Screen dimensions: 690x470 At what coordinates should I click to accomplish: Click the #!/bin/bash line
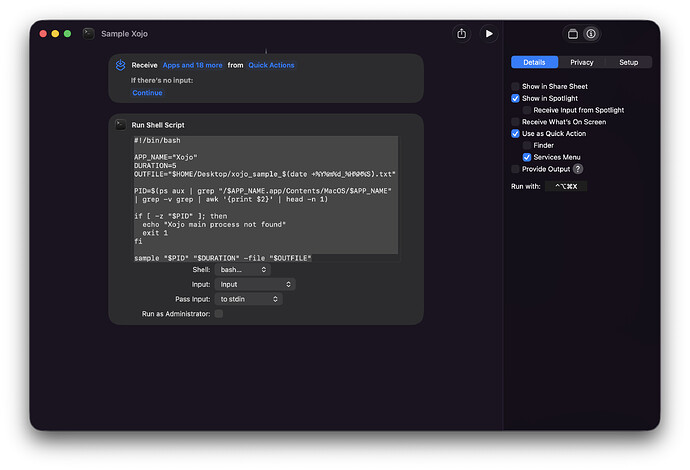pyautogui.click(x=157, y=140)
